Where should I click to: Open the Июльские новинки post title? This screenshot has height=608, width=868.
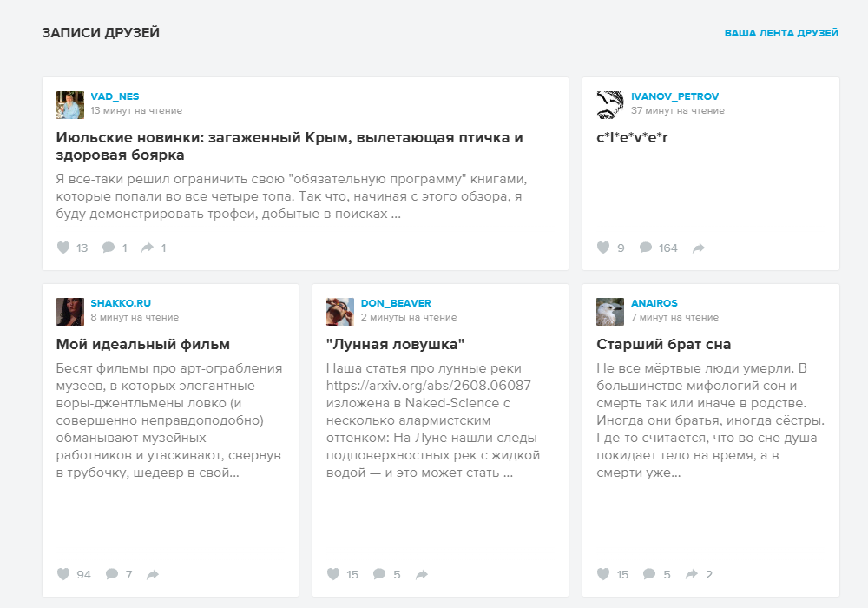point(290,146)
